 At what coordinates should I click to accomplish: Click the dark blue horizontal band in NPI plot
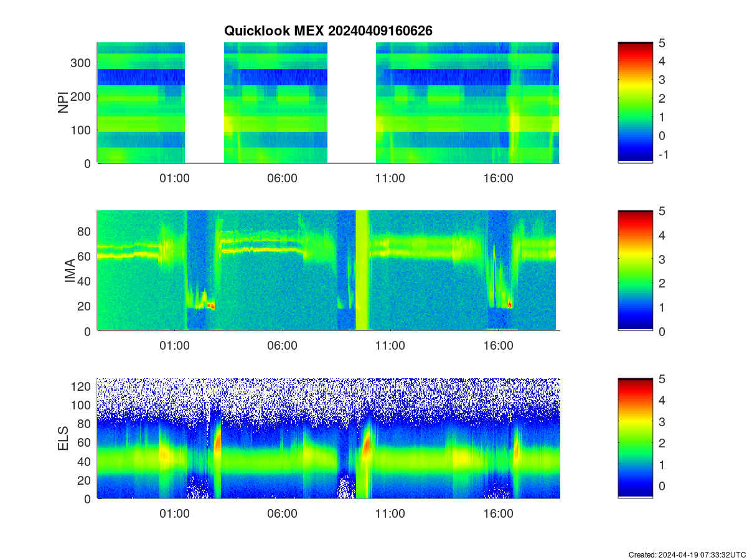coord(328,77)
